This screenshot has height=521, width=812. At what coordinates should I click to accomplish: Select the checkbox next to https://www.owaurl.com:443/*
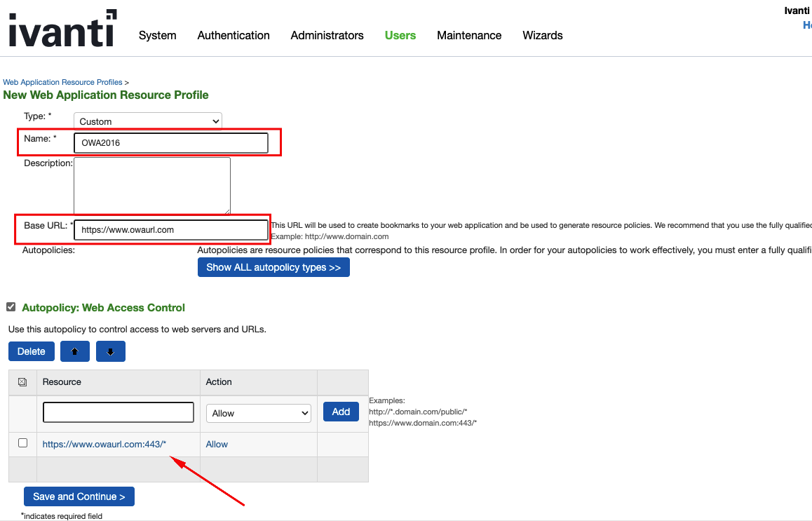point(22,442)
